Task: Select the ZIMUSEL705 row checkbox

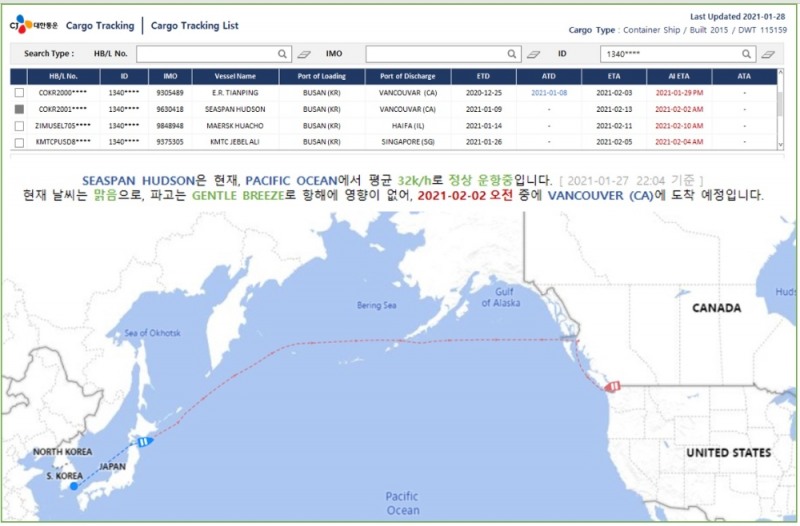Action: [x=20, y=125]
